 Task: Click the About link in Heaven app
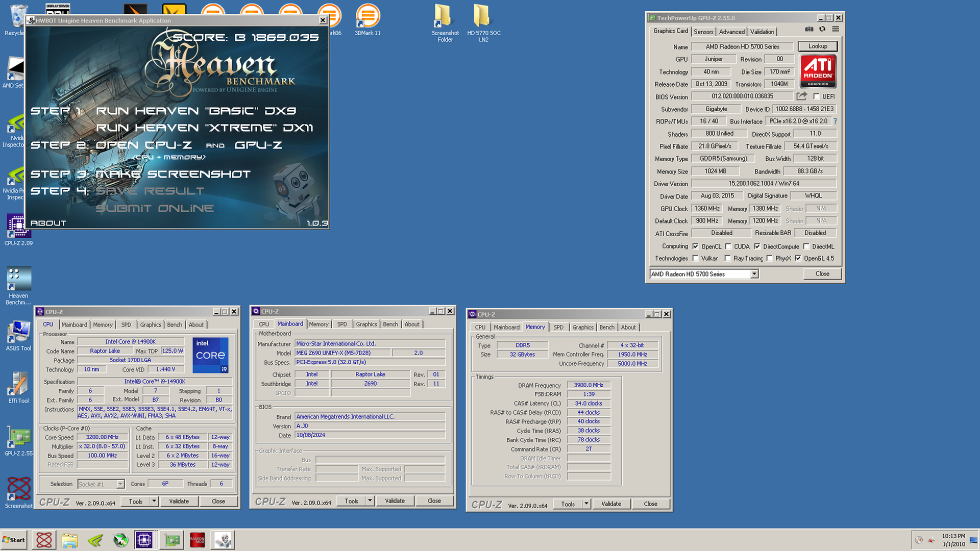coord(48,223)
